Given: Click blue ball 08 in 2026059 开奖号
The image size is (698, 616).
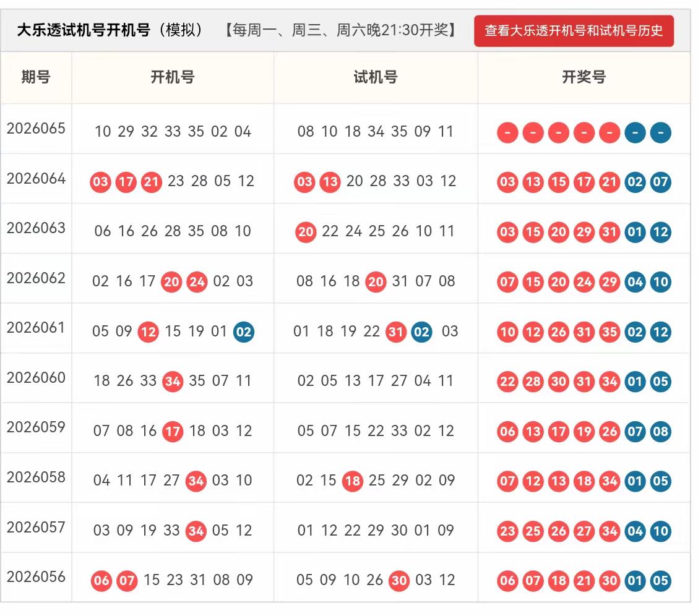Looking at the screenshot, I should (661, 432).
